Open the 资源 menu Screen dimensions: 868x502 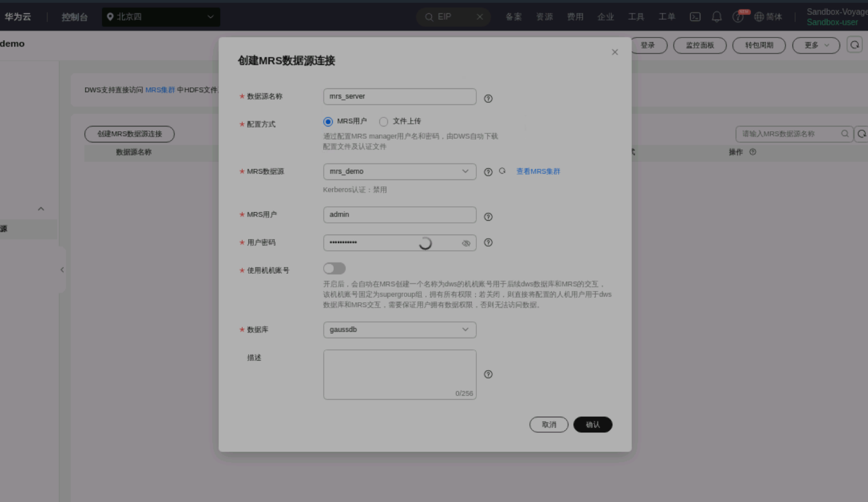point(544,17)
